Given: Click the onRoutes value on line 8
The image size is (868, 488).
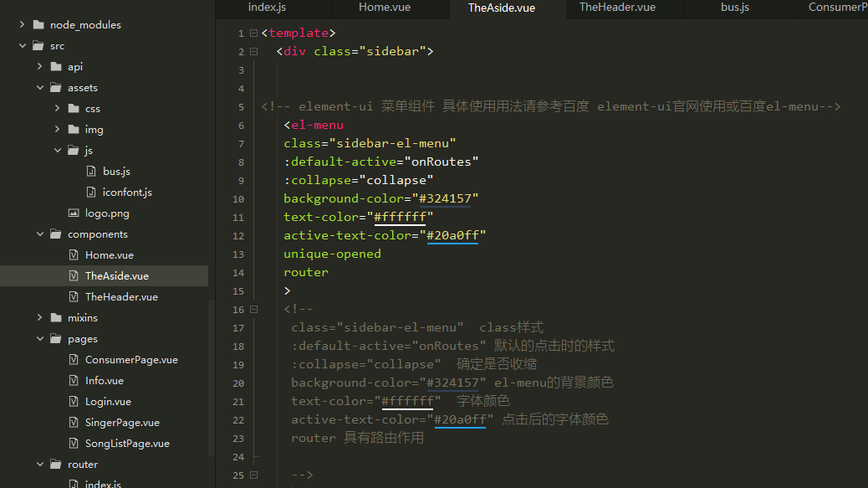Looking at the screenshot, I should (442, 162).
